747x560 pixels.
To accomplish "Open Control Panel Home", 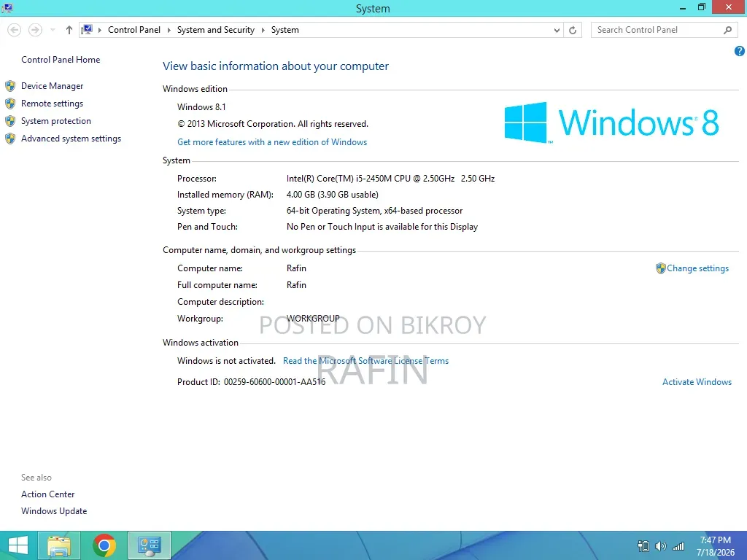I will click(x=61, y=60).
